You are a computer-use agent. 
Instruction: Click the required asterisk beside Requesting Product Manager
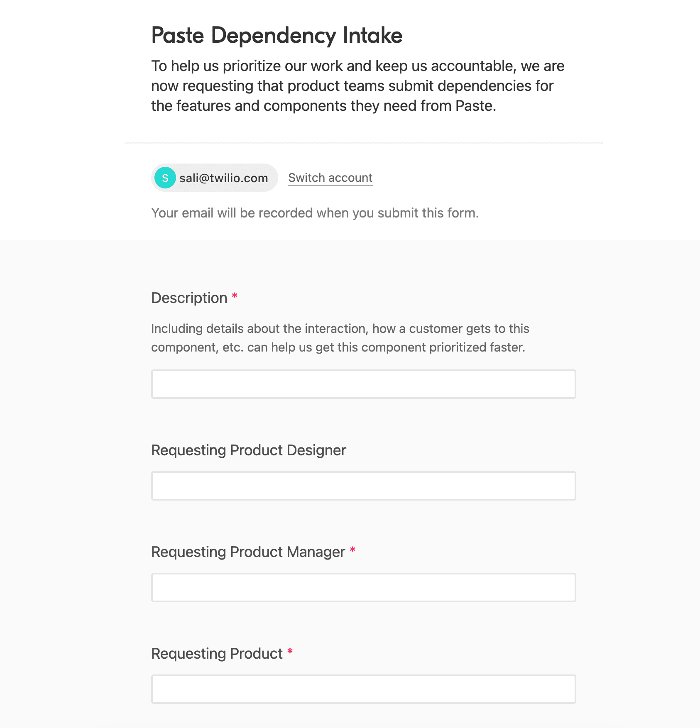pos(352,550)
